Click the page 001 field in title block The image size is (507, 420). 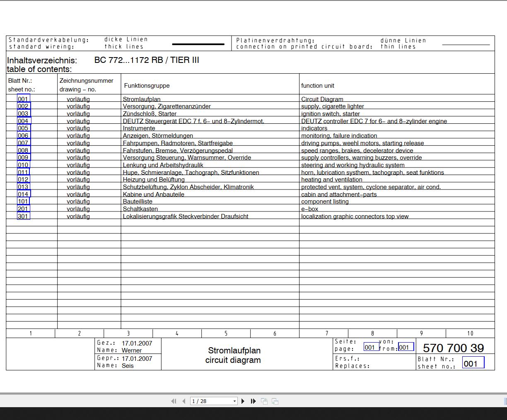[371, 347]
